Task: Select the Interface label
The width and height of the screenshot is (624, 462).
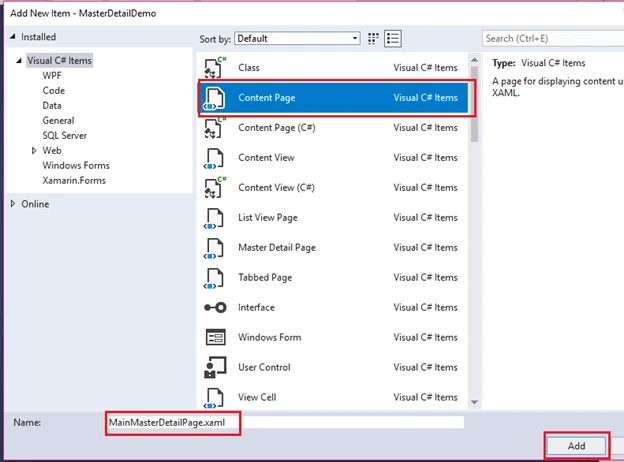Action: pyautogui.click(x=256, y=308)
